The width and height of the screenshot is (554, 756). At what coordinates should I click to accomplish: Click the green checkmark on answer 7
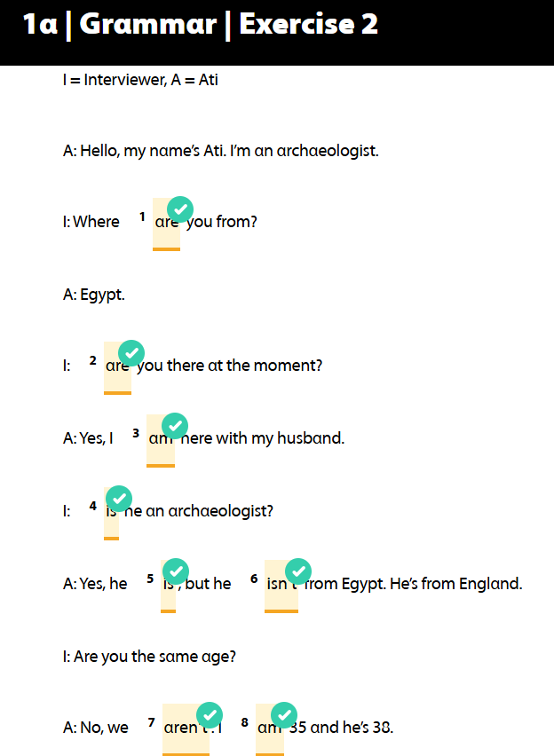click(210, 715)
